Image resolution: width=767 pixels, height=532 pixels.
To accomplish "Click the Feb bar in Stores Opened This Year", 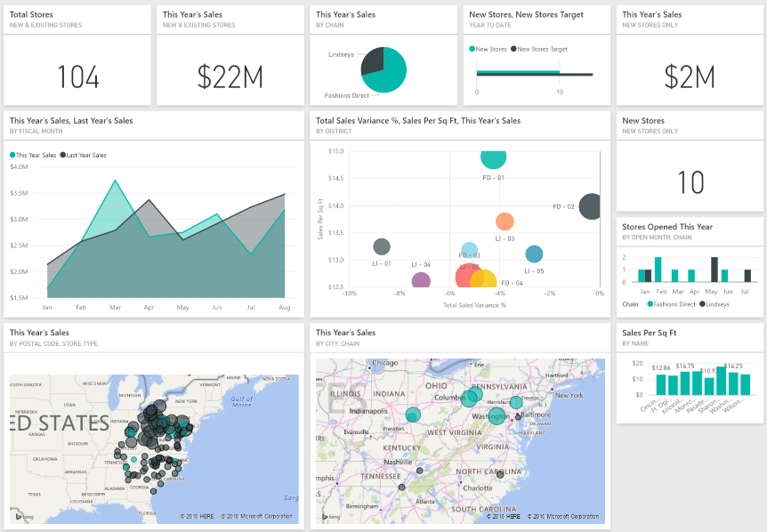I will coord(658,270).
